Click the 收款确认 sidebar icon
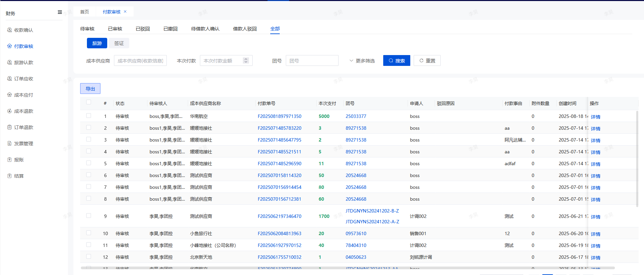 pyautogui.click(x=9, y=30)
